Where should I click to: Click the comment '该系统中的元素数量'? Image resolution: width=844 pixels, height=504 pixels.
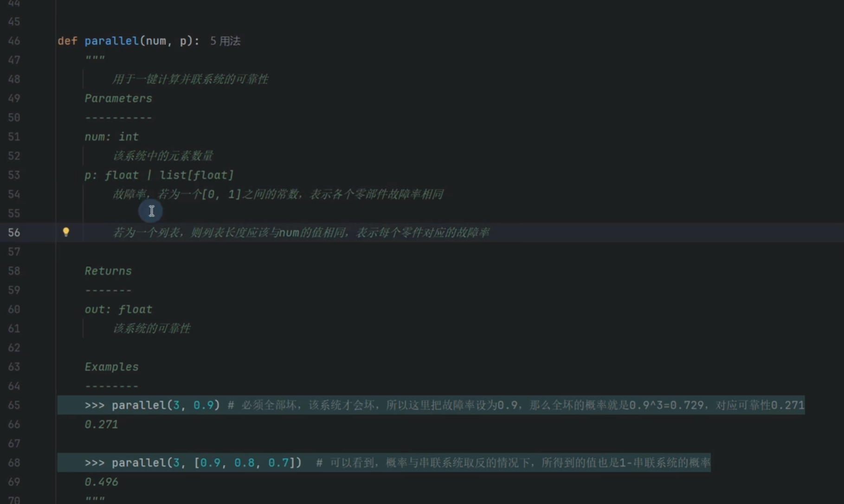[x=162, y=156]
